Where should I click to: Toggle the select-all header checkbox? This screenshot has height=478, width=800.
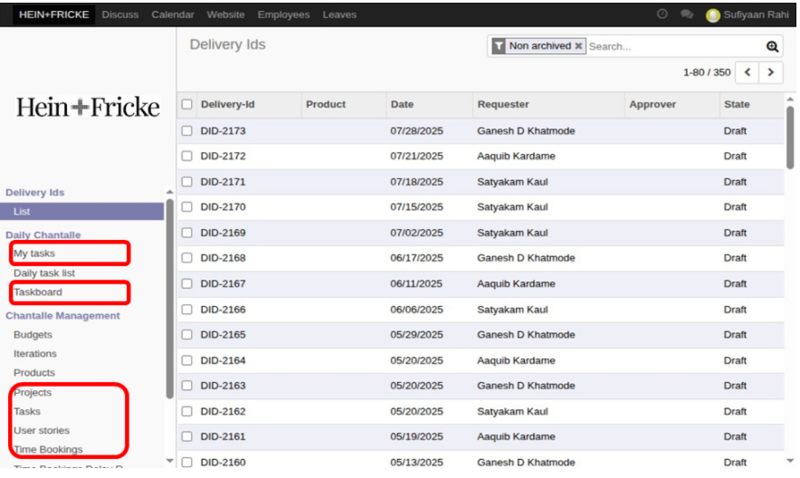[187, 104]
